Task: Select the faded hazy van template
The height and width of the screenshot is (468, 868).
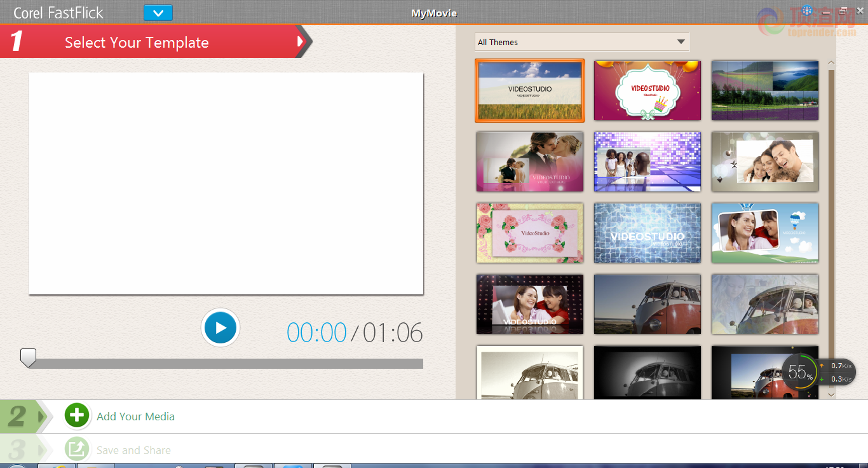Action: 765,304
